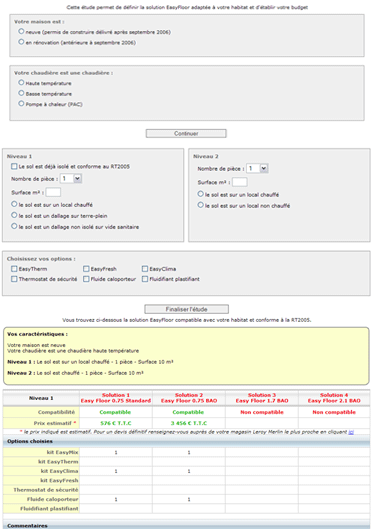Viewport: 373px width, 529px height.
Task: Click 'Solution 2 Easy Floor 0.75 BAO' header
Action: (x=189, y=398)
